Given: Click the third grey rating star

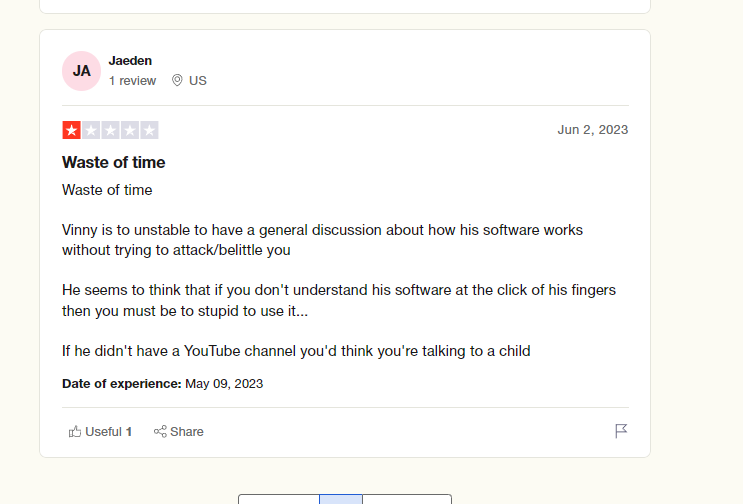Looking at the screenshot, I should (x=110, y=130).
